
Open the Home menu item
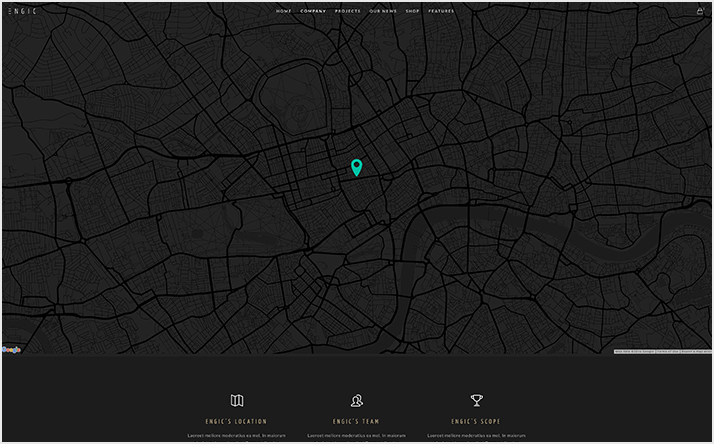[284, 11]
